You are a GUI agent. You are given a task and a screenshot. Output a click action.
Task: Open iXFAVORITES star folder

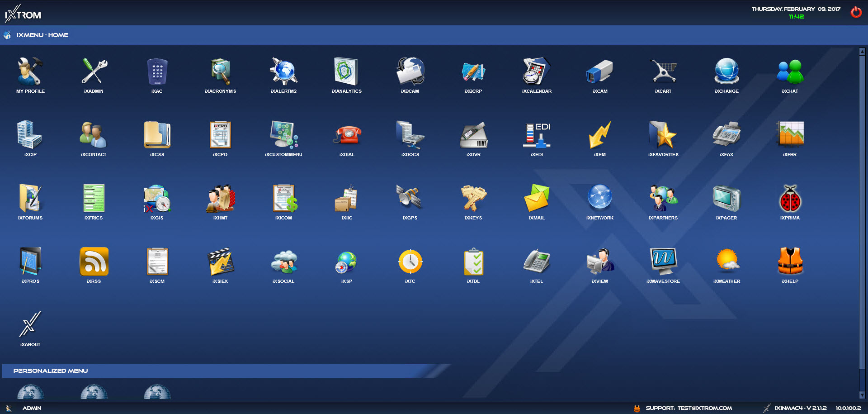point(663,135)
